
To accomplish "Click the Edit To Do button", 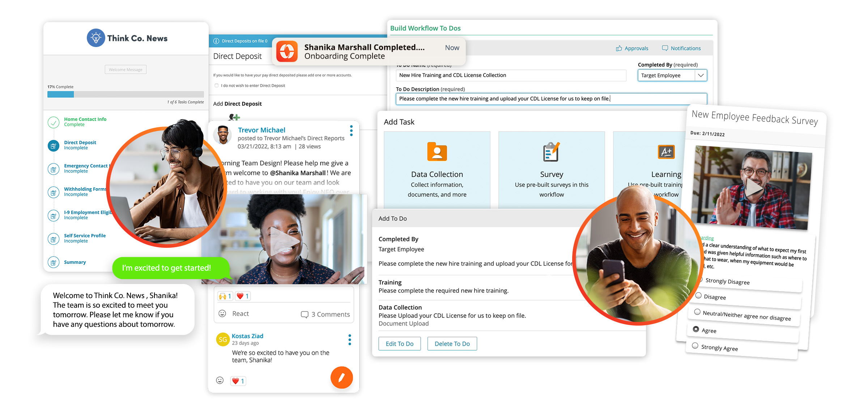I will tap(399, 344).
